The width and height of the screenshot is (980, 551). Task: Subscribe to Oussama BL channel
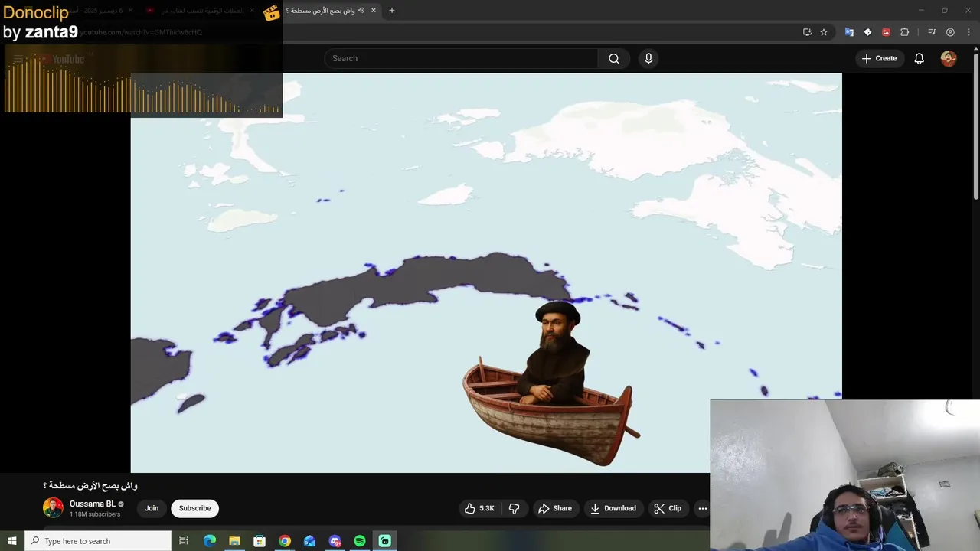194,508
